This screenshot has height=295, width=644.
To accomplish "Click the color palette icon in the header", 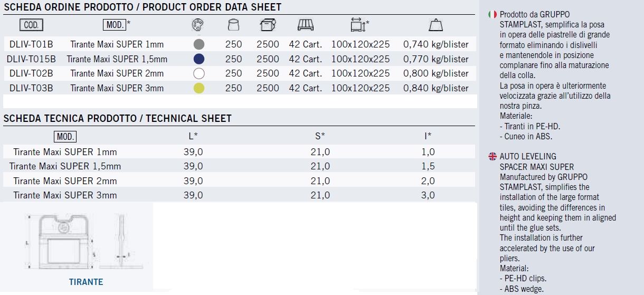I will pyautogui.click(x=198, y=25).
